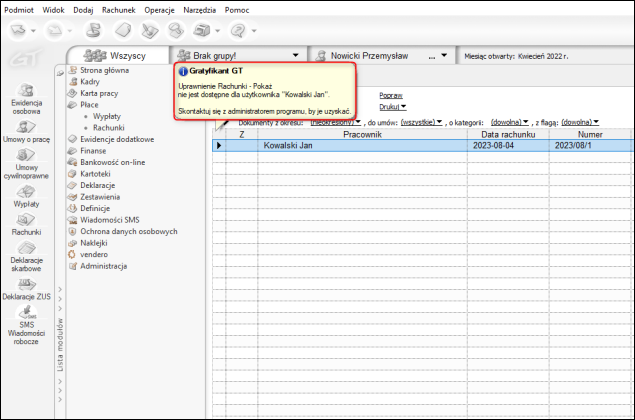This screenshot has width=635, height=420.
Task: Open the Dodaj menu
Action: [x=83, y=10]
